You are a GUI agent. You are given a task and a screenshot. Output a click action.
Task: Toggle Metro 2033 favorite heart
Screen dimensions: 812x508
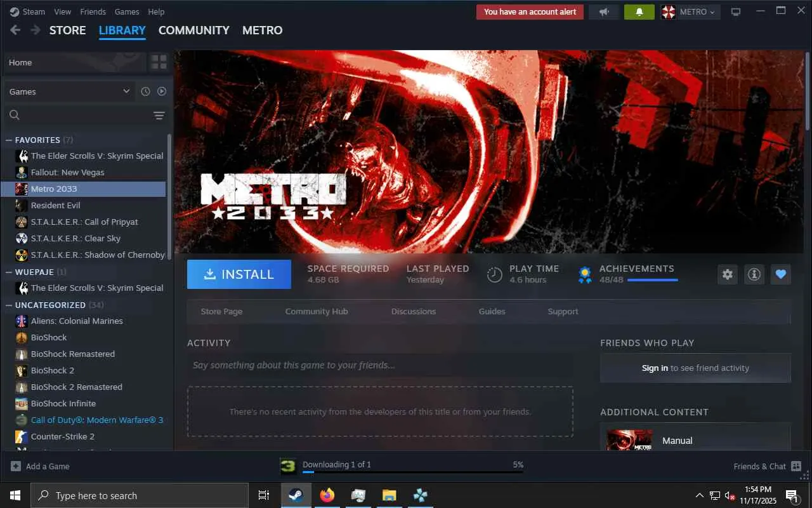pyautogui.click(x=781, y=274)
